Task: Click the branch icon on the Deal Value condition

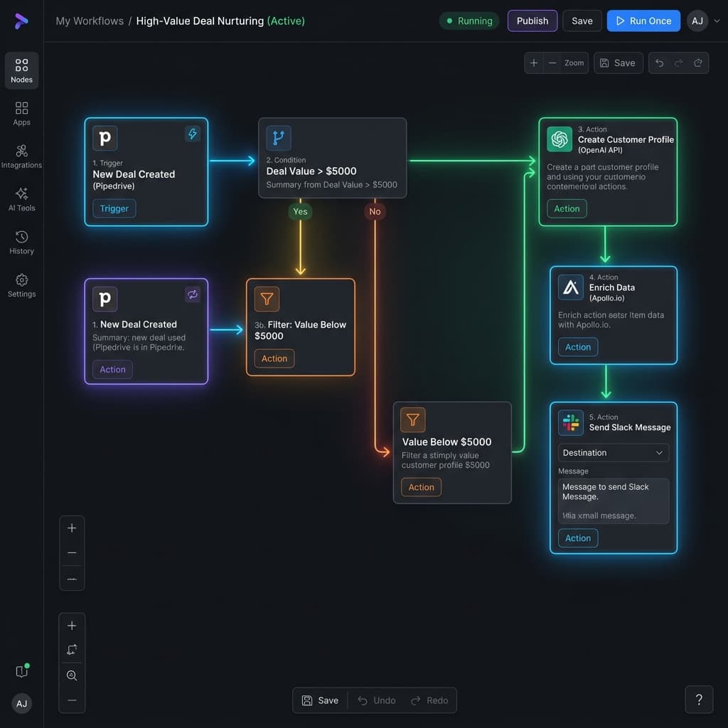Action: (277, 138)
